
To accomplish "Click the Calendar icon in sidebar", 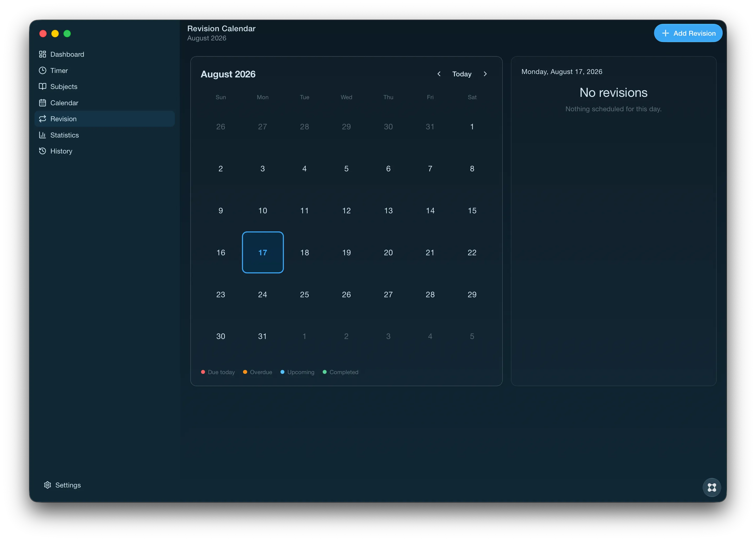I will click(42, 103).
